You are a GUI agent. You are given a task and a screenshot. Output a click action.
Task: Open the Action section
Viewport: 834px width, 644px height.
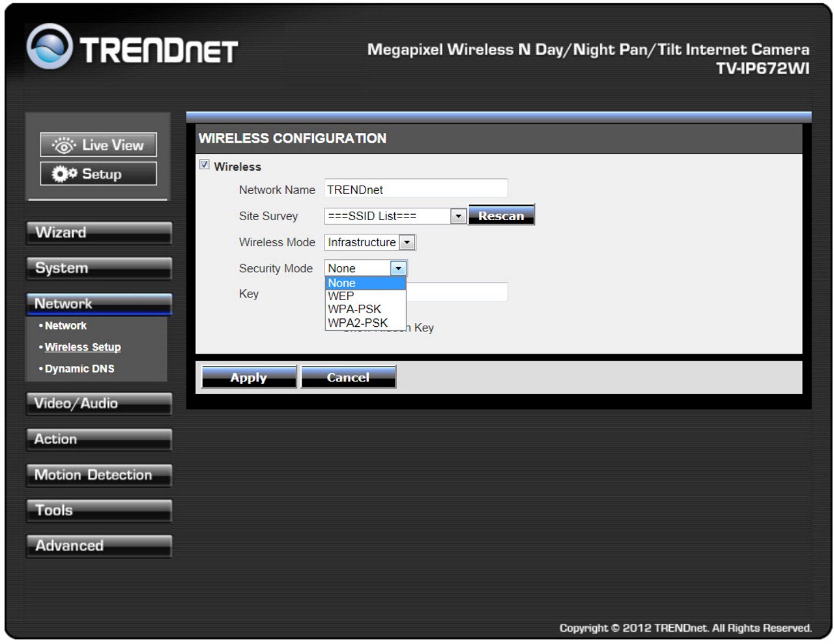tap(99, 439)
